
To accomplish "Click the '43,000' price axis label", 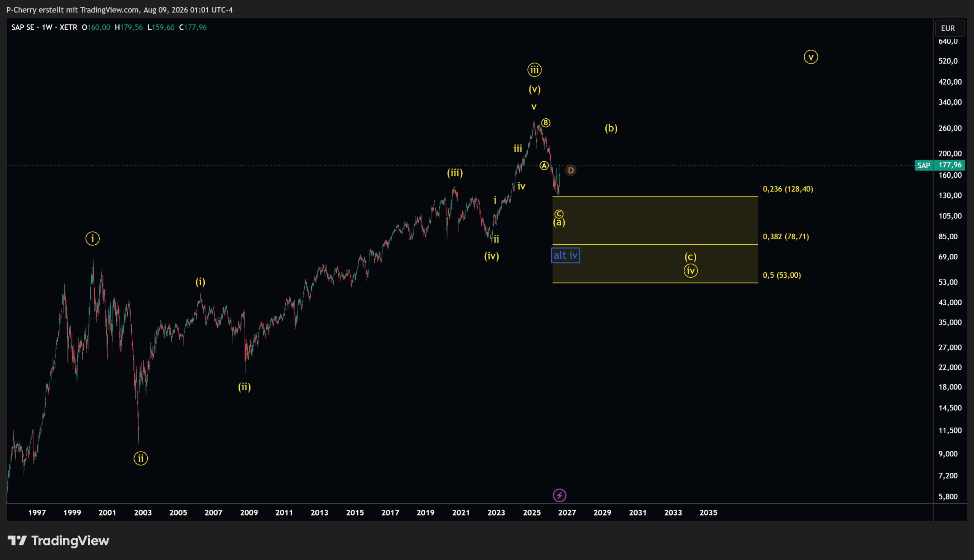I will coord(950,302).
